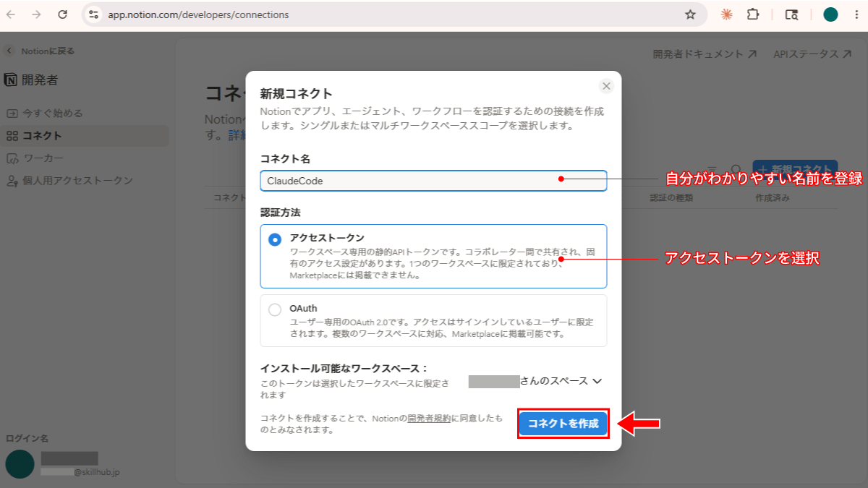The image size is (868, 488).
Task: Click the 開発者 header in the sidebar
Action: pyautogui.click(x=41, y=80)
